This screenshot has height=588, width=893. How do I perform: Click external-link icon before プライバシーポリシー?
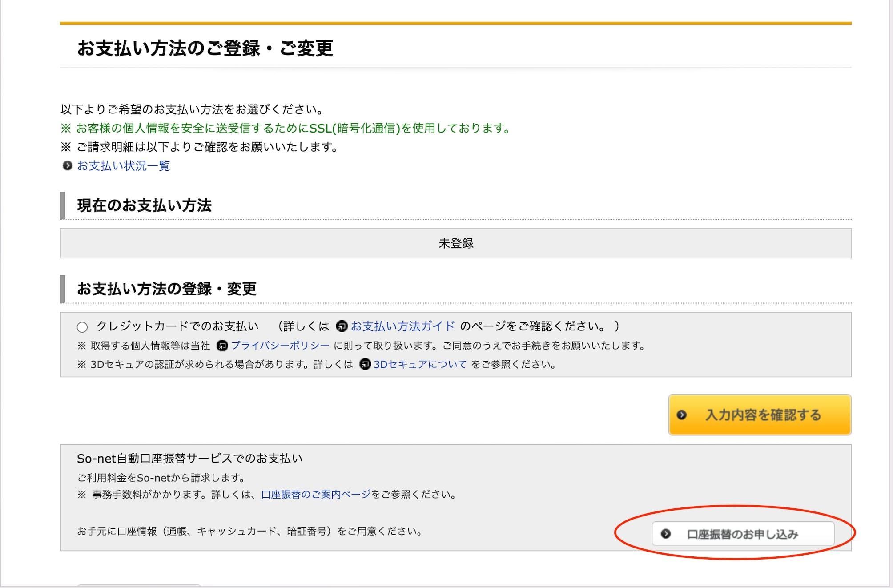click(222, 346)
